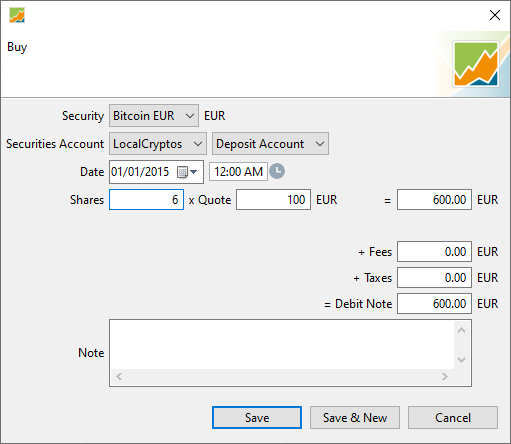Focus the Shares input field
511x444 pixels.
point(146,200)
